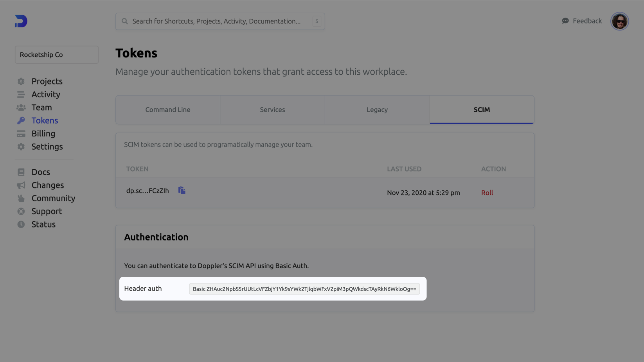The height and width of the screenshot is (362, 644).
Task: Roll the SCIM token
Action: [487, 193]
